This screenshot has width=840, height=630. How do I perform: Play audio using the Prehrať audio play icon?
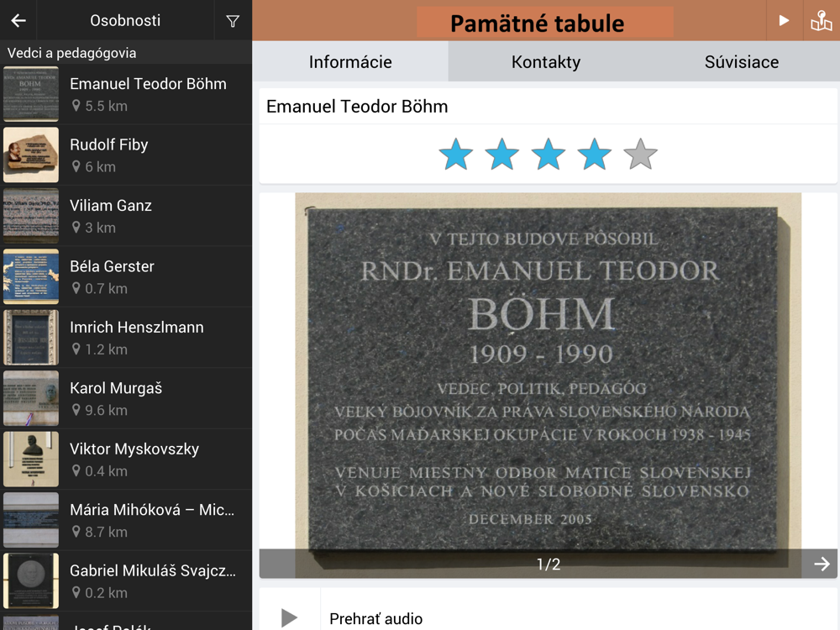tap(289, 617)
